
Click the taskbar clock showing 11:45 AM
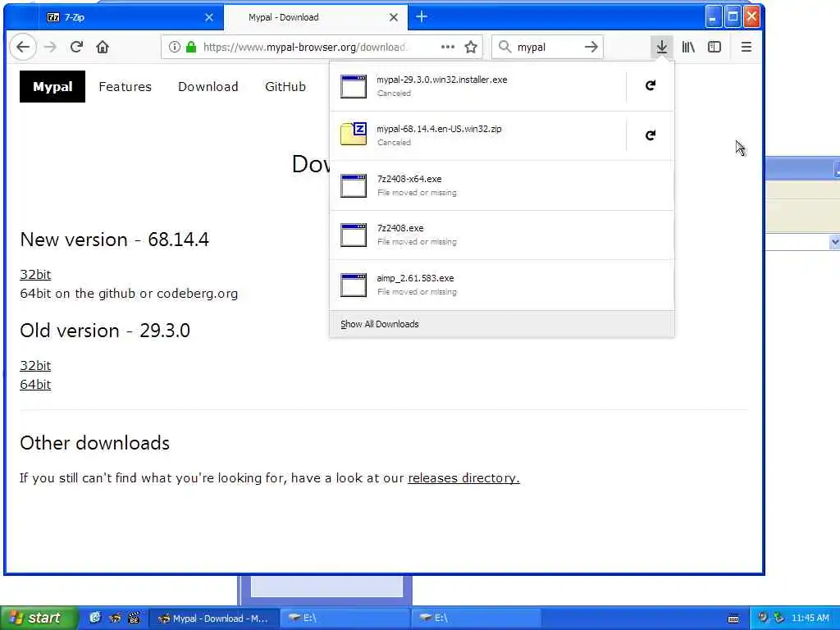[x=810, y=619]
